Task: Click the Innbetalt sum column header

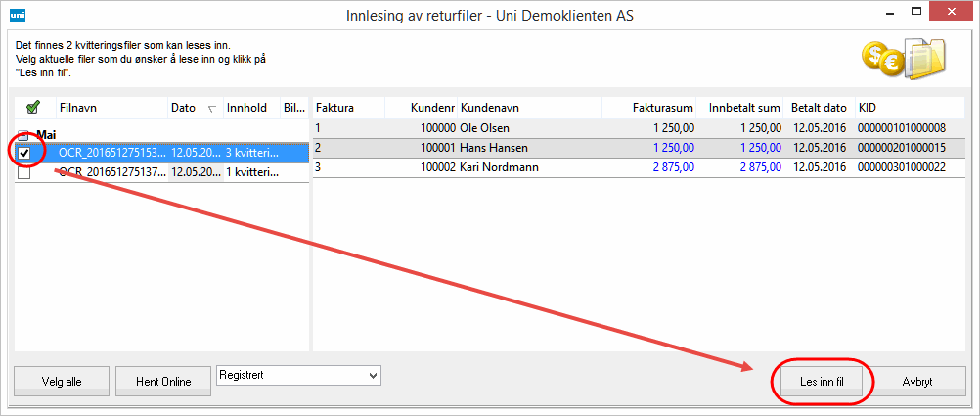Action: pos(744,107)
